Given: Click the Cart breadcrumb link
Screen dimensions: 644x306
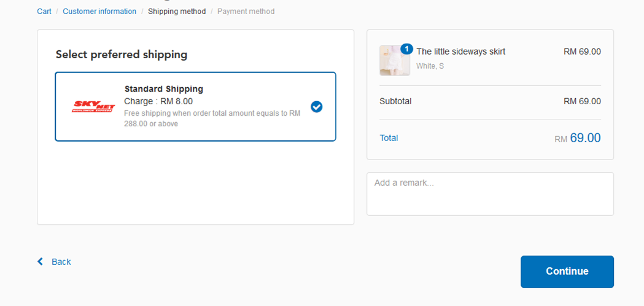Looking at the screenshot, I should click(x=44, y=12).
